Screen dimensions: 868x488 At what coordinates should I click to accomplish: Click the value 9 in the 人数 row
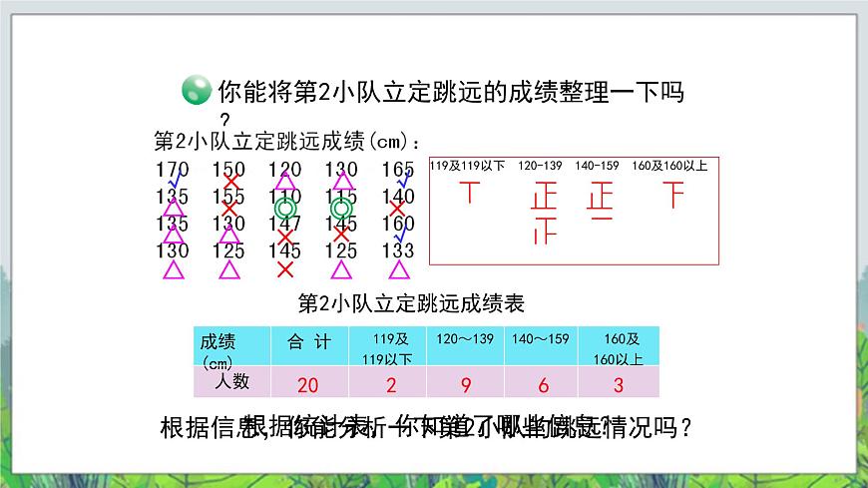click(x=466, y=385)
